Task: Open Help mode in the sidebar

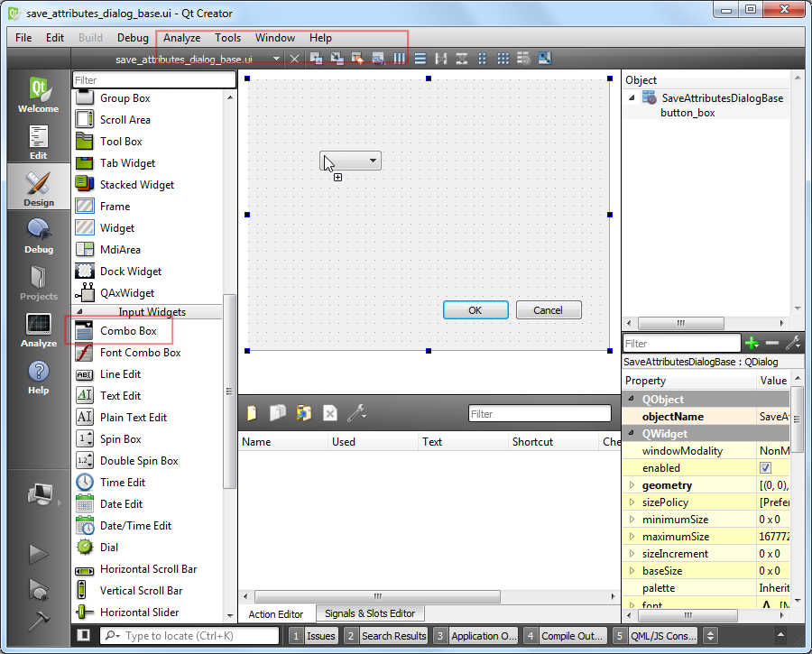Action: point(38,377)
